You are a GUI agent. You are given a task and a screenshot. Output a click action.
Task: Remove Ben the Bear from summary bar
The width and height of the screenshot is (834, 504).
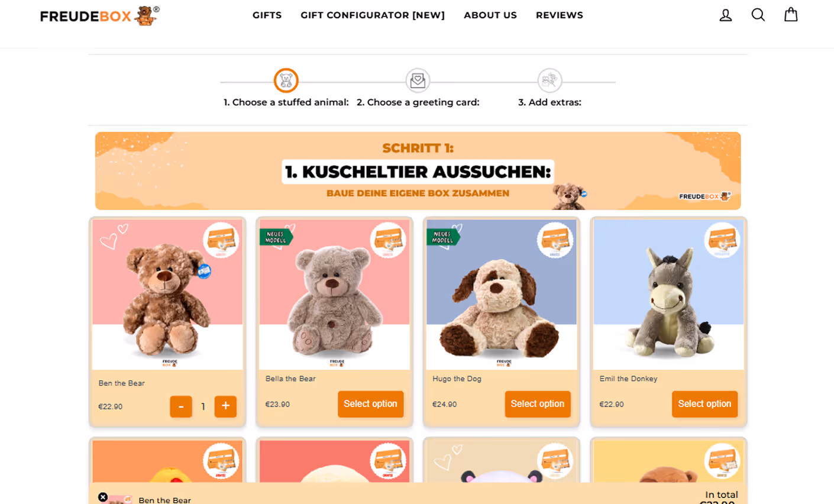103,497
